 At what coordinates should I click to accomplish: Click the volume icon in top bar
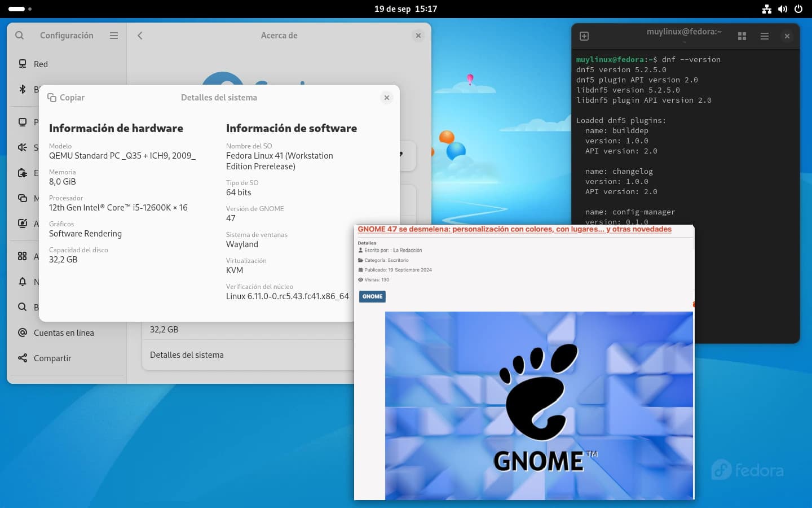[783, 9]
